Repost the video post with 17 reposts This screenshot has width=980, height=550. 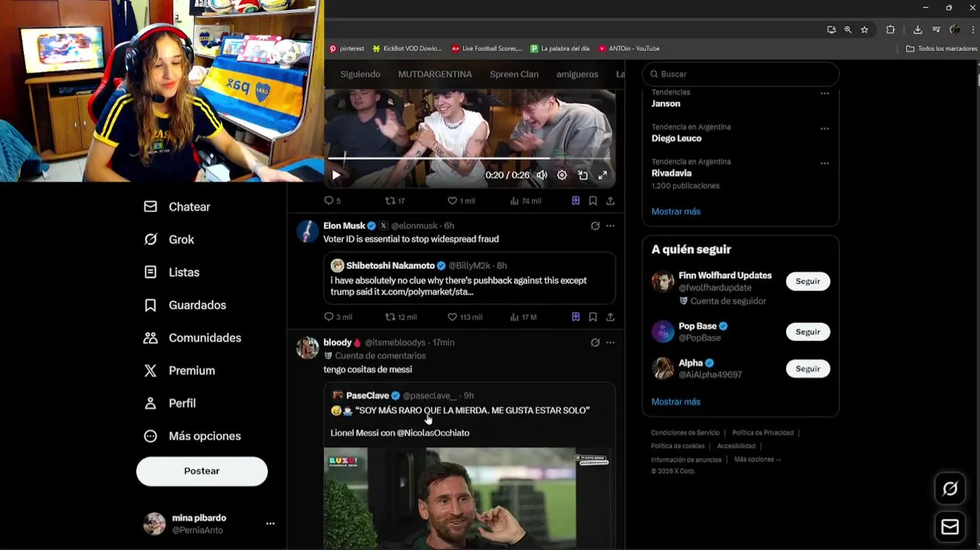tap(395, 201)
